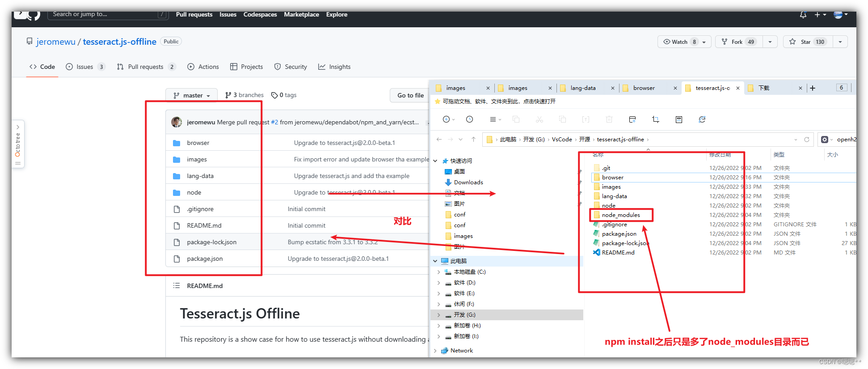Open the 3 branches link
Image resolution: width=868 pixels, height=369 pixels.
pos(244,95)
